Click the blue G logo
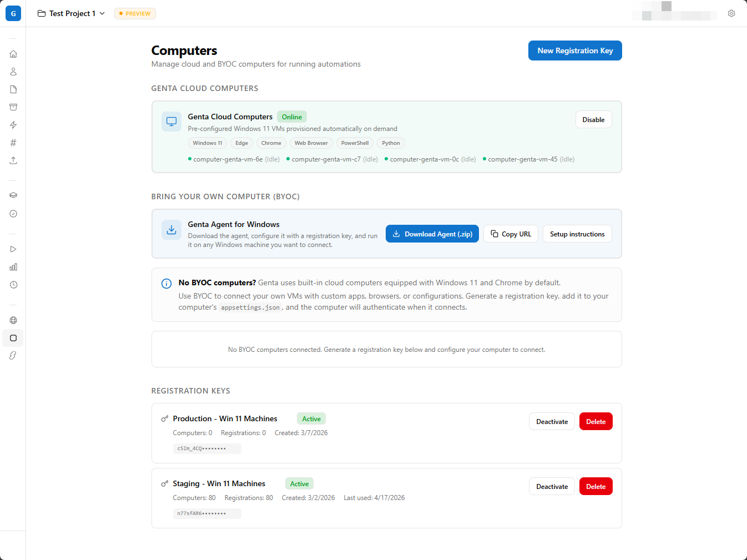 [13, 13]
